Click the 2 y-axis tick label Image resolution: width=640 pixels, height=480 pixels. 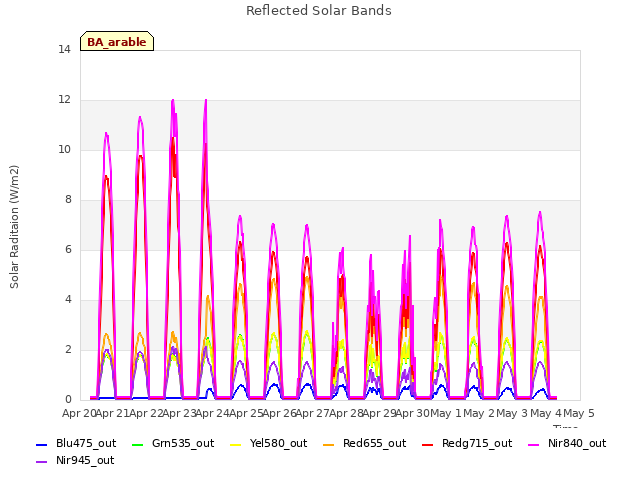[x=68, y=349]
